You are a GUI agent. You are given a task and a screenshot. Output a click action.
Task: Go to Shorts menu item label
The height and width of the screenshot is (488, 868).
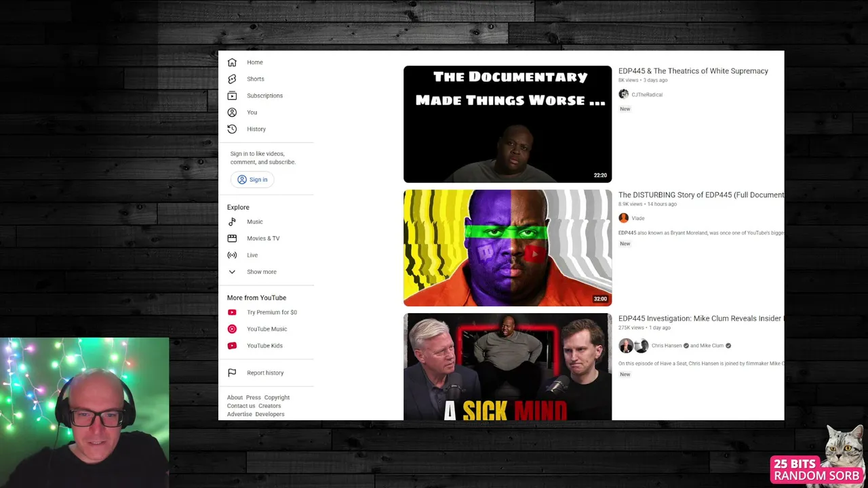tap(256, 79)
